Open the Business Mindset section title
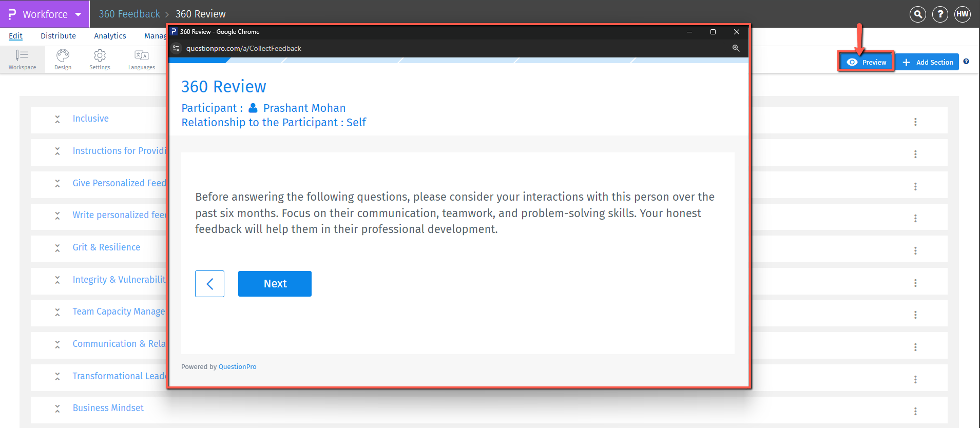 (x=108, y=408)
